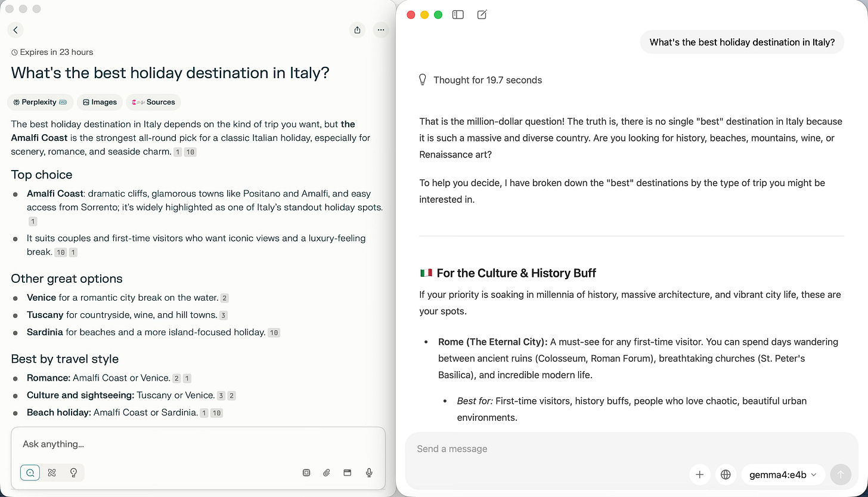Click the user message bubble in chat window
Viewport: 868px width, 497px height.
point(742,42)
